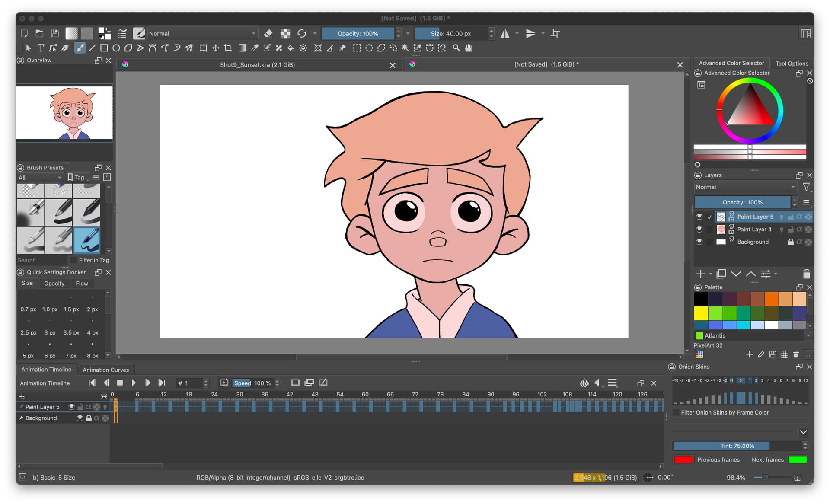The width and height of the screenshot is (830, 504).
Task: Select the Fill bucket tool
Action: coord(291,48)
